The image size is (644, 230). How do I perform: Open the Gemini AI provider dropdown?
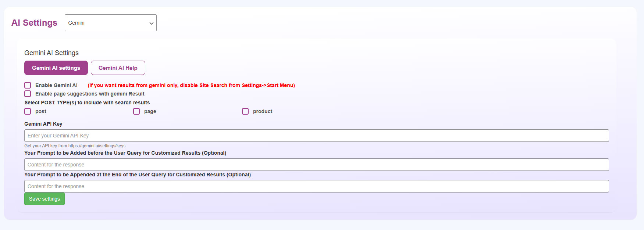click(x=110, y=23)
